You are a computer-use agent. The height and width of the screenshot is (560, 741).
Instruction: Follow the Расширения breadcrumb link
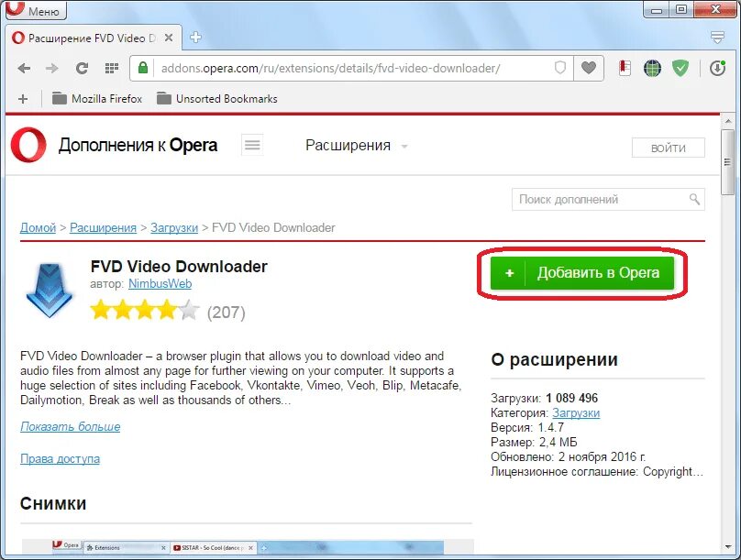(103, 227)
